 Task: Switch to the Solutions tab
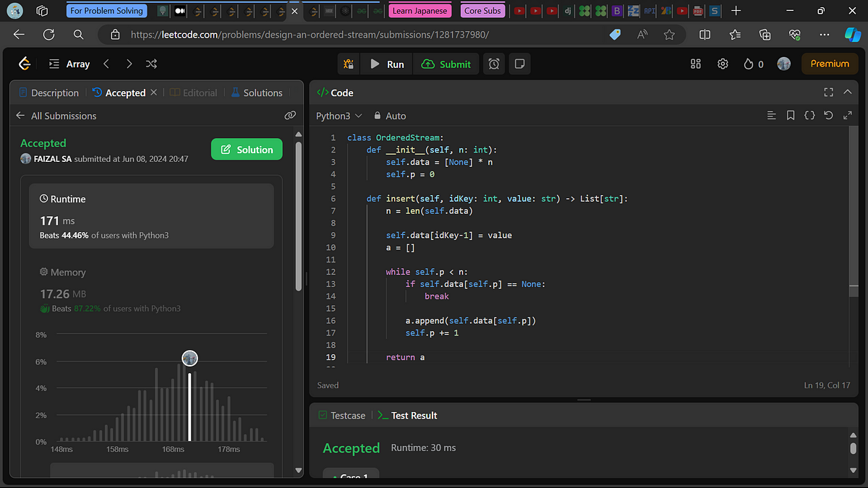[x=257, y=93]
